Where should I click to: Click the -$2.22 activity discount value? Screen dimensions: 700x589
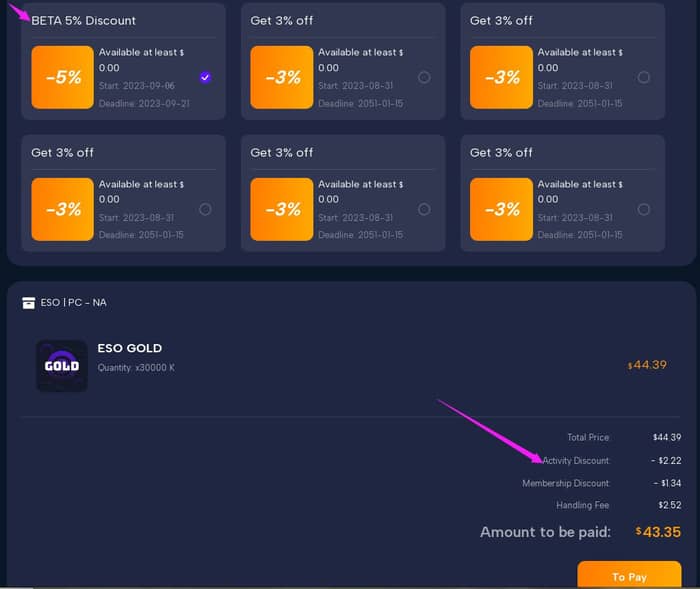tap(666, 460)
